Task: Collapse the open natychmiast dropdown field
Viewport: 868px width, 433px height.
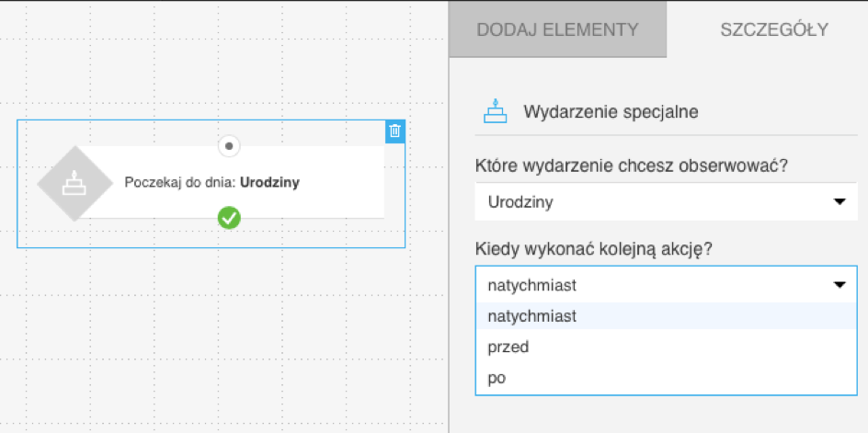Action: pos(658,285)
